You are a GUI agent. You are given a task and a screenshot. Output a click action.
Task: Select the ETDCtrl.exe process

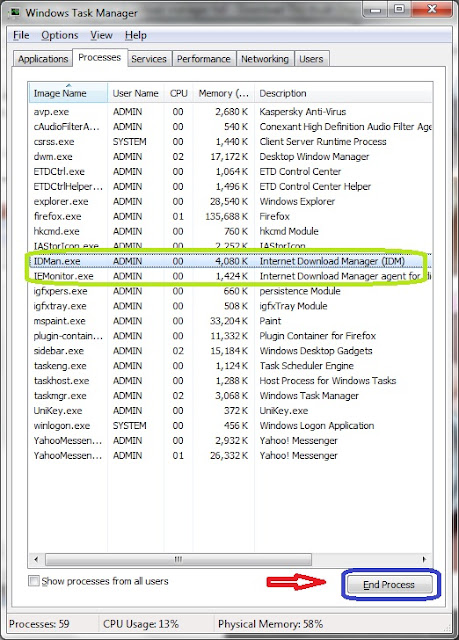pos(231,172)
